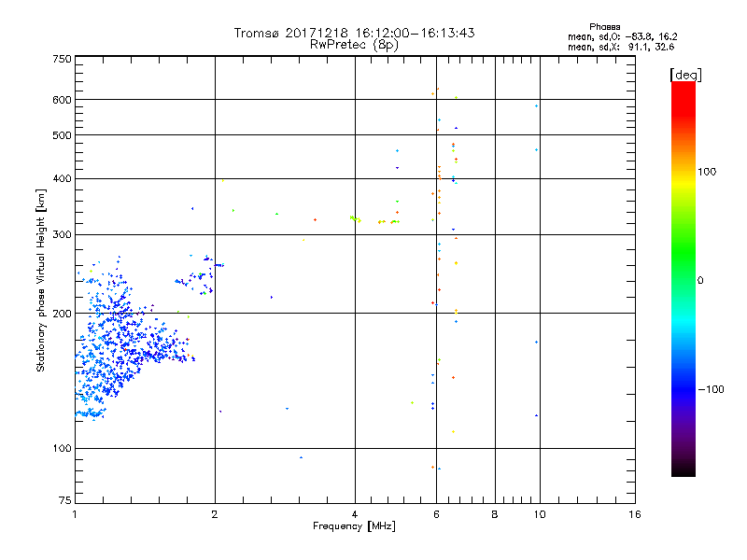Image resolution: width=747 pixels, height=560 pixels.
Task: Click the 'Frequency [MHz]' x-axis label
Action: pos(354,526)
